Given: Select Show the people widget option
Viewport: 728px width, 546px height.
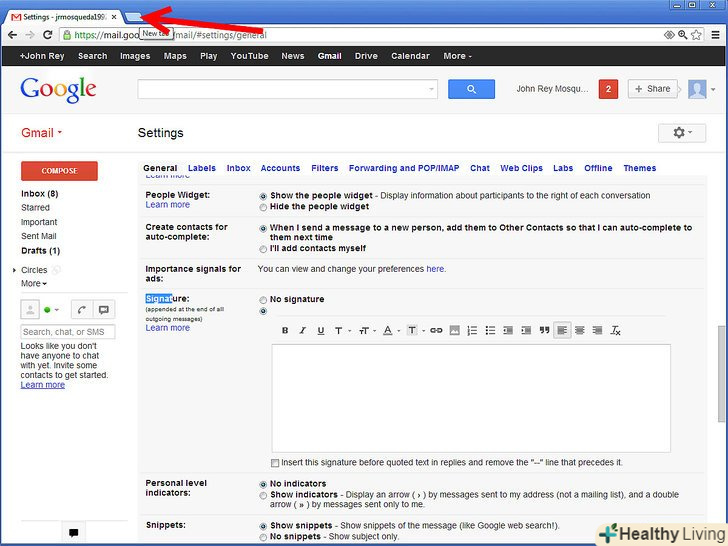Looking at the screenshot, I should (x=263, y=196).
